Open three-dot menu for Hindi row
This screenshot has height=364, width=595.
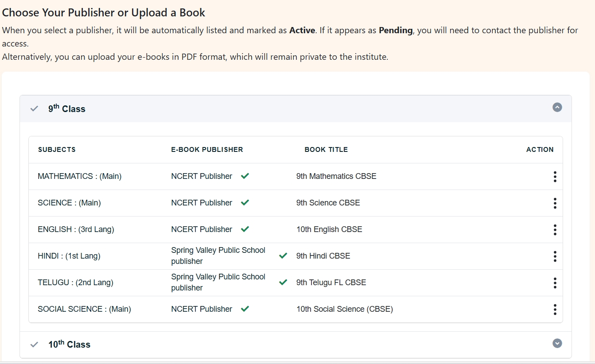[x=555, y=256]
